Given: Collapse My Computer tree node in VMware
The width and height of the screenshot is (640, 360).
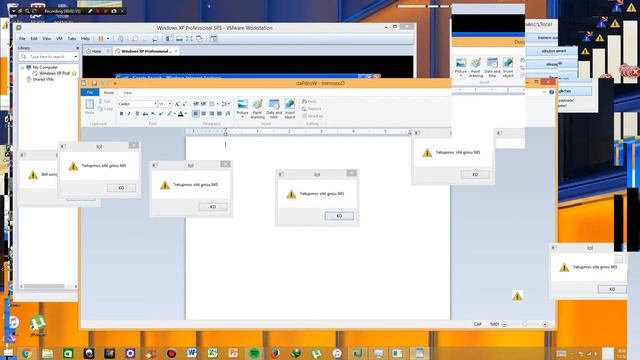Looking at the screenshot, I should 22,67.
